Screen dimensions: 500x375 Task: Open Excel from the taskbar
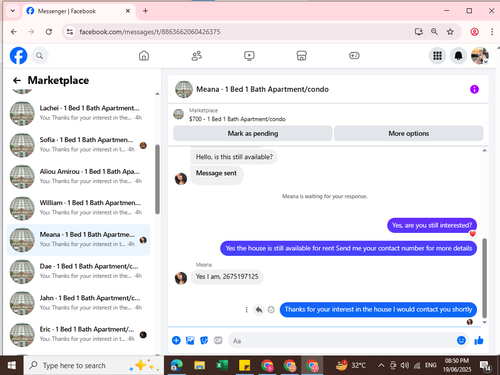point(222,365)
